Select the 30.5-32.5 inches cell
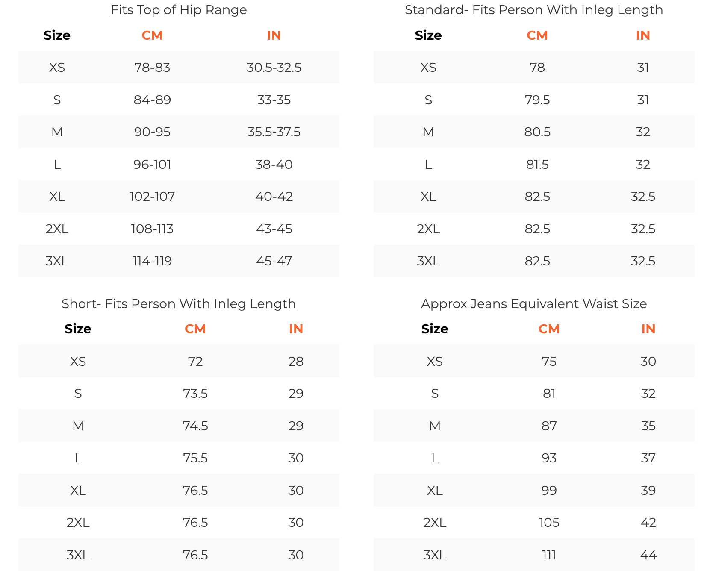713x588 pixels. coord(274,68)
